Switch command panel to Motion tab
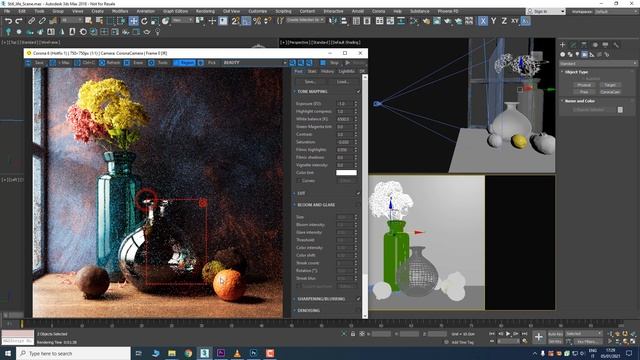 pyautogui.click(x=595, y=44)
